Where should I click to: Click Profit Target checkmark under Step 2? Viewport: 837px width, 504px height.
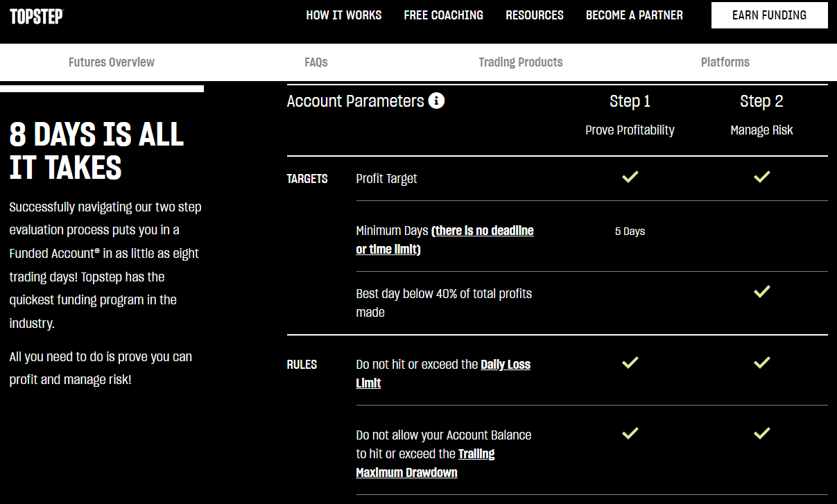click(x=761, y=177)
